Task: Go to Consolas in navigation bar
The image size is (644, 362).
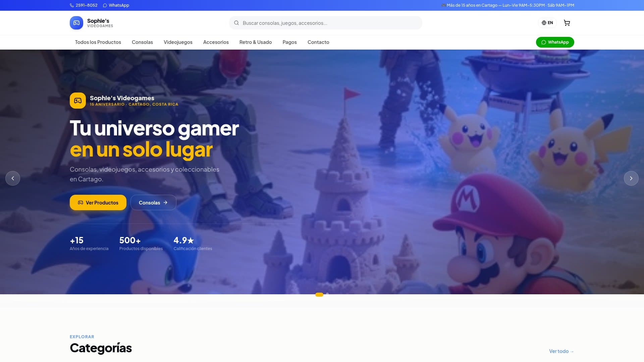Action: coord(142,42)
